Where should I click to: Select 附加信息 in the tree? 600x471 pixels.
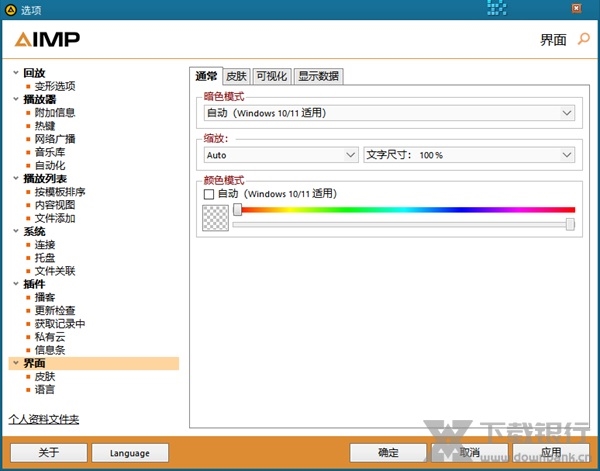pos(55,112)
